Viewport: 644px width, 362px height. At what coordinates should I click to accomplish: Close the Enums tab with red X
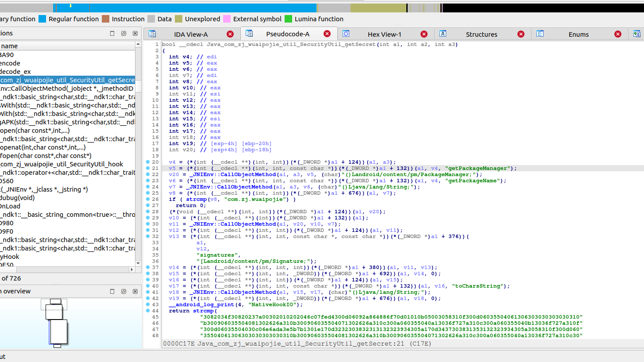[x=618, y=34]
